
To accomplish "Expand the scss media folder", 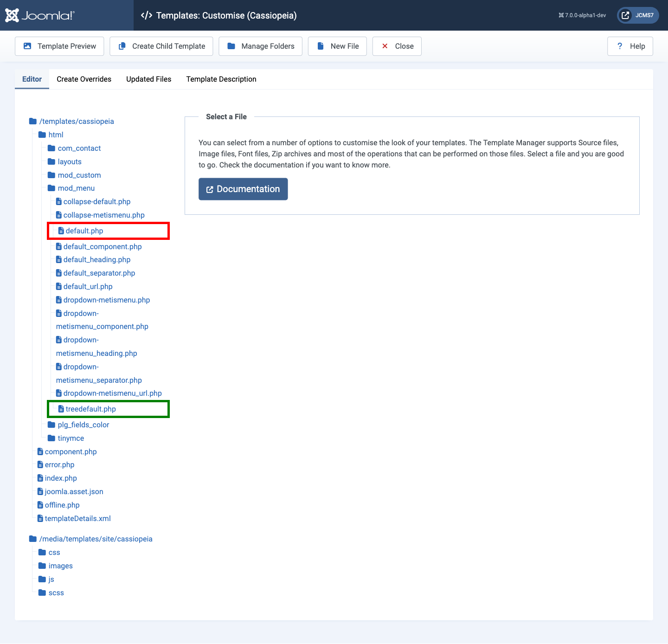I will coord(51,593).
